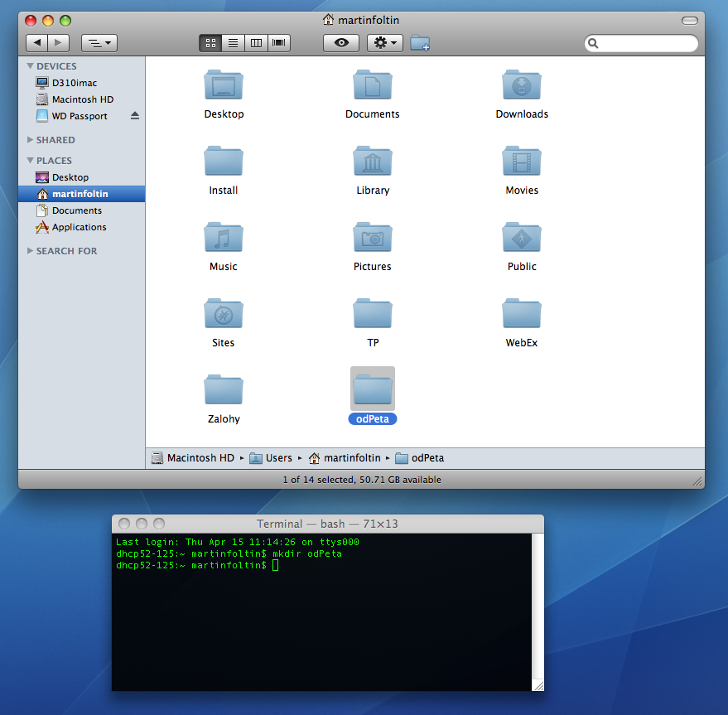Viewport: 728px width, 715px height.
Task: Select the TP folder icon
Action: 373,314
